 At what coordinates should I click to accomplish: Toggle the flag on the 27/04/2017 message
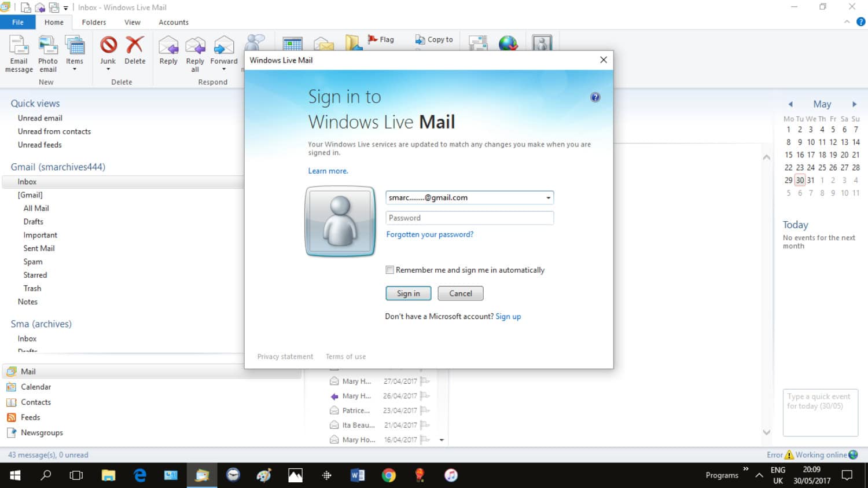click(425, 381)
